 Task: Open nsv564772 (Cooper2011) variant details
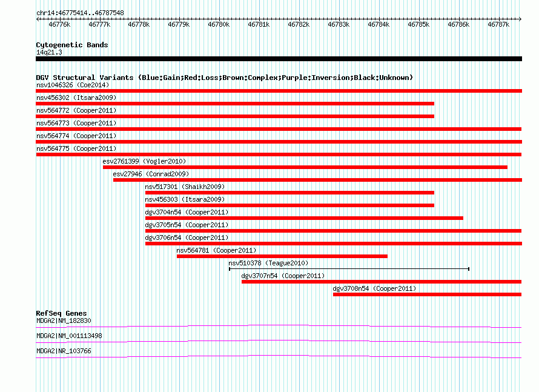pyautogui.click(x=76, y=110)
